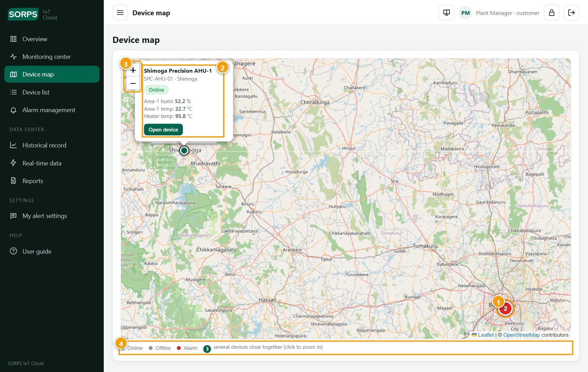Image resolution: width=588 pixels, height=372 pixels.
Task: Click the Overview grid icon in sidebar
Action: (x=13, y=39)
